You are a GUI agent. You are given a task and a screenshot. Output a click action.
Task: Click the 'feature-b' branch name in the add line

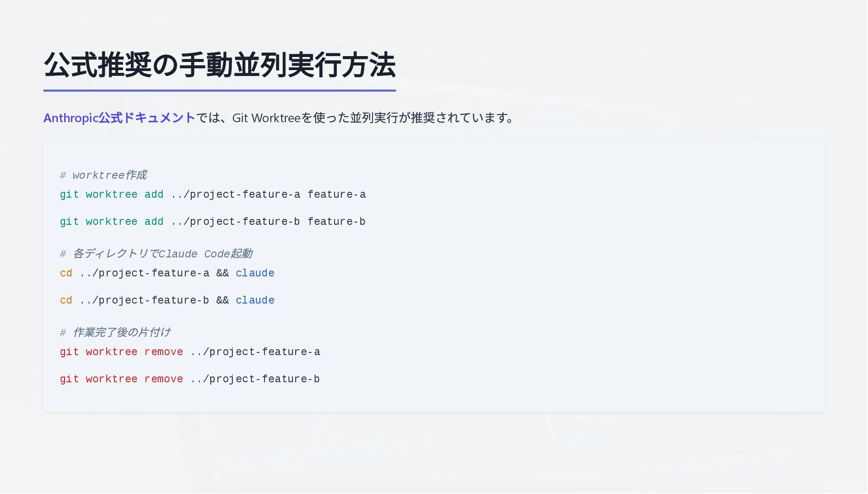click(x=336, y=222)
